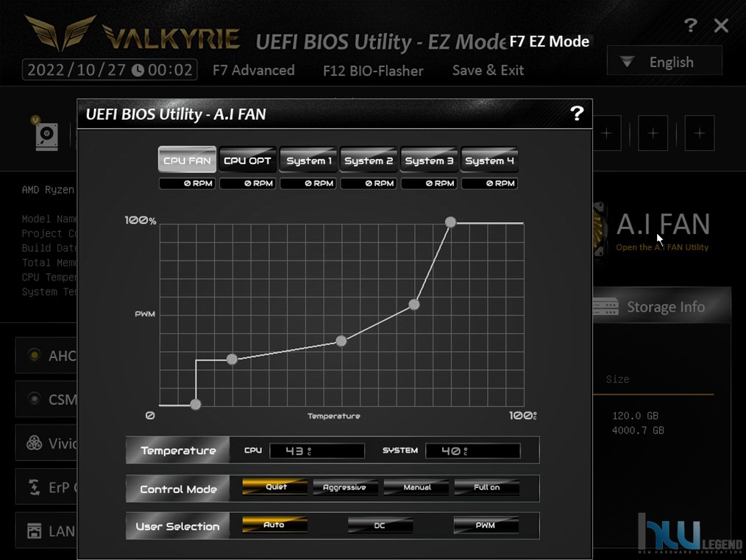Click the top-right BIOS help question mark
This screenshot has height=560, width=746.
690,25
